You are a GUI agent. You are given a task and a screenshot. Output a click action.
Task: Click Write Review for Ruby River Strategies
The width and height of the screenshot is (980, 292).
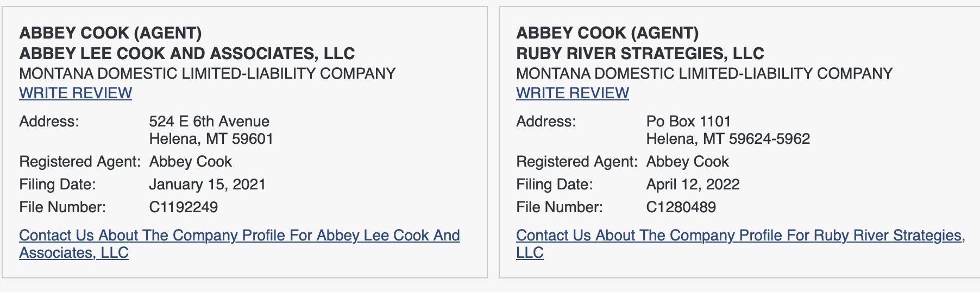coord(572,93)
